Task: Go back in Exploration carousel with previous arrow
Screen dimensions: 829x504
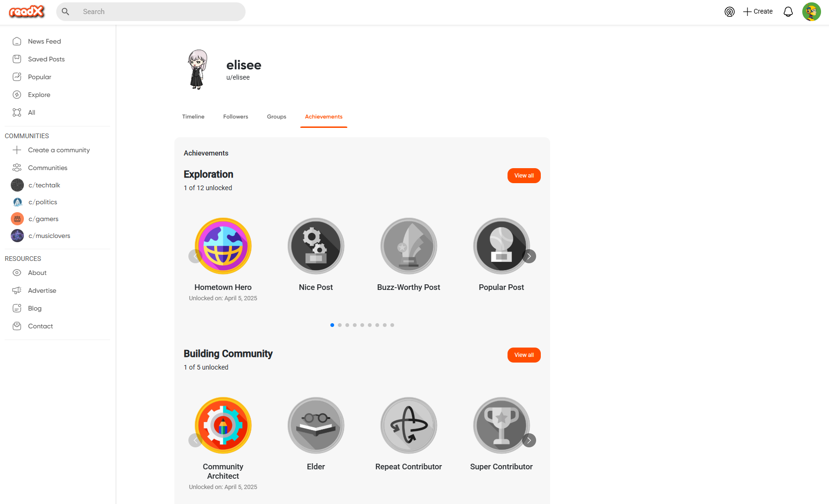Action: pyautogui.click(x=195, y=256)
